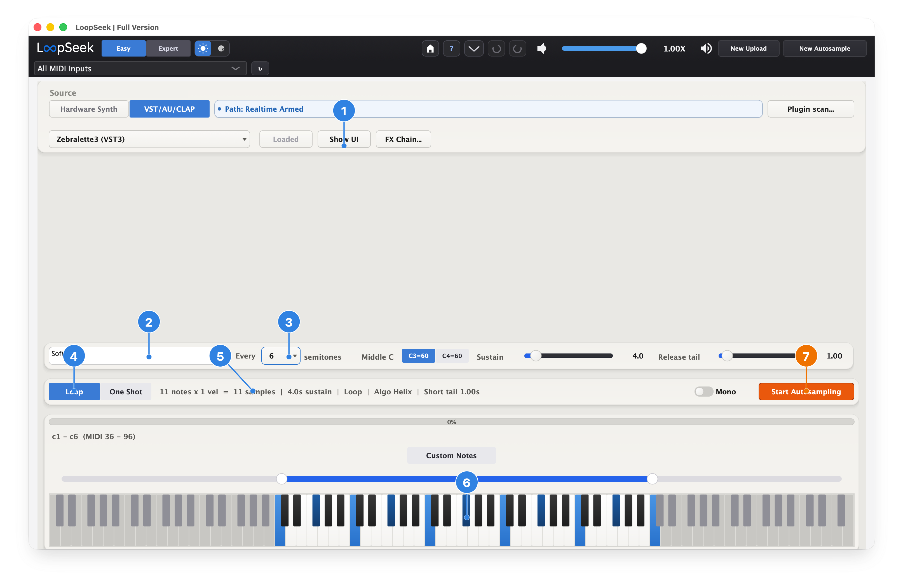
Task: Set Middle C to C3=60
Action: click(x=418, y=356)
